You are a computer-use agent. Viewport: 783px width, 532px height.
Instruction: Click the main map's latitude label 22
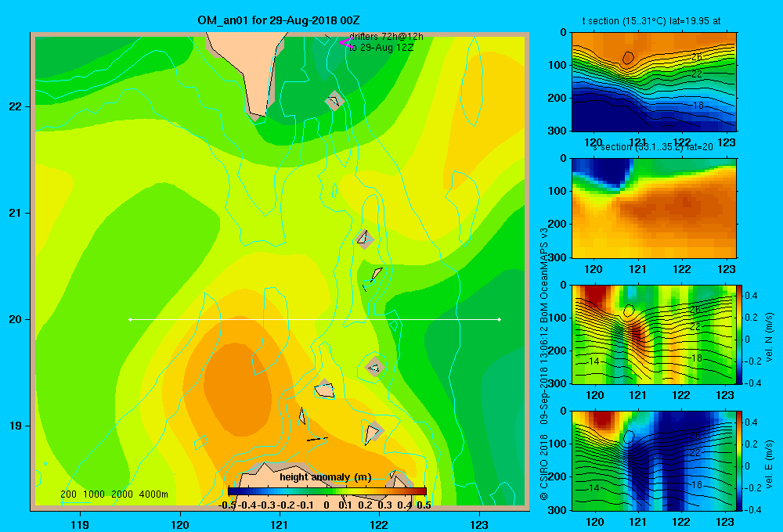pos(15,106)
